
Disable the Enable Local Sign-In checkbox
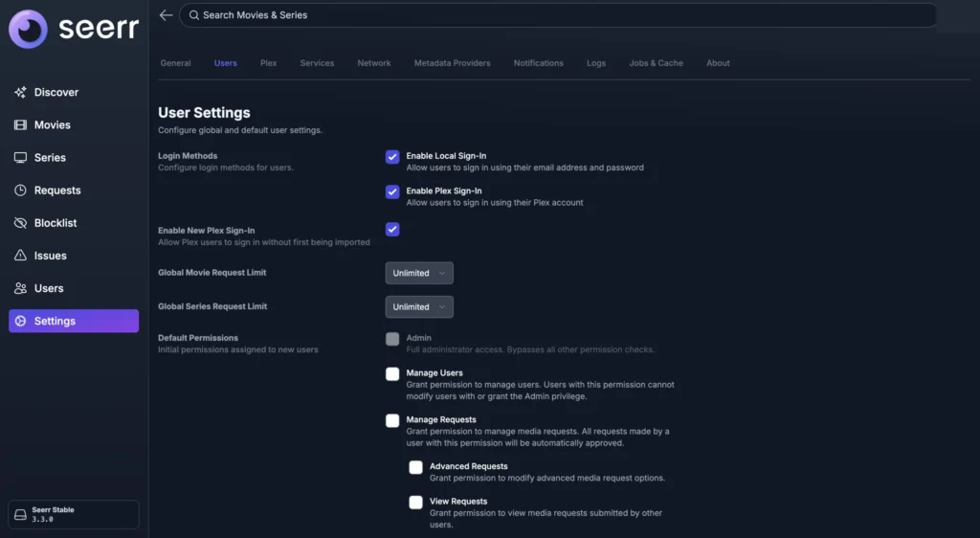(392, 157)
